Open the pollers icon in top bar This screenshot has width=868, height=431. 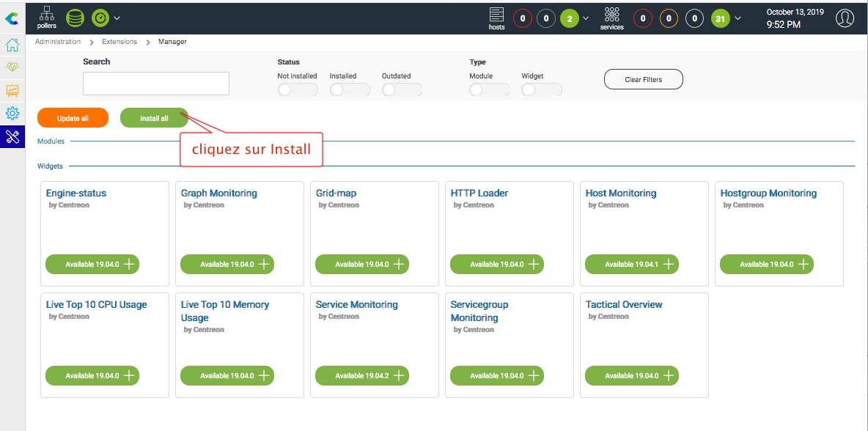tap(46, 17)
